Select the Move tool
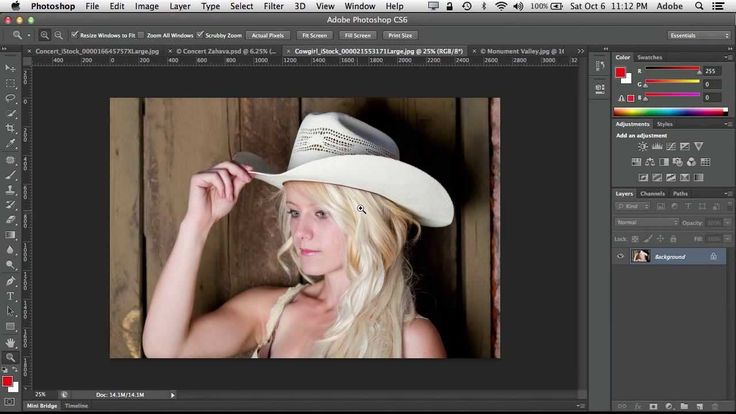This screenshot has height=414, width=736. (11, 67)
